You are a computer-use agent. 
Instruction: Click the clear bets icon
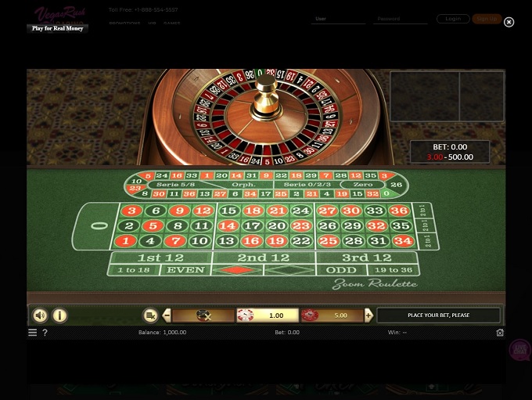150,315
